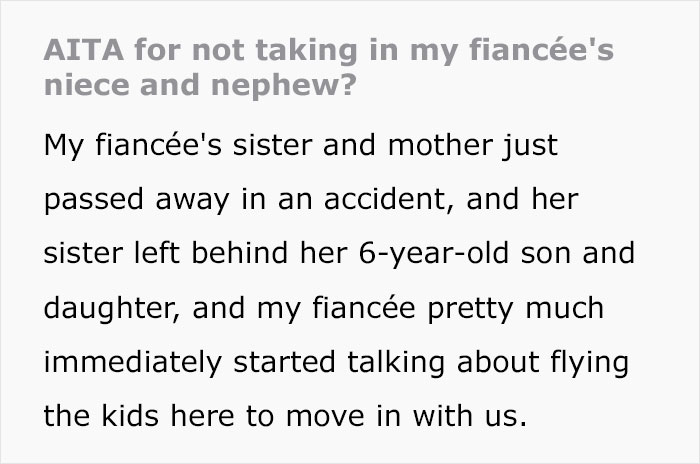The width and height of the screenshot is (700, 464).
Task: Click the word "daughter," in the paragraph
Action: pyautogui.click(x=112, y=309)
